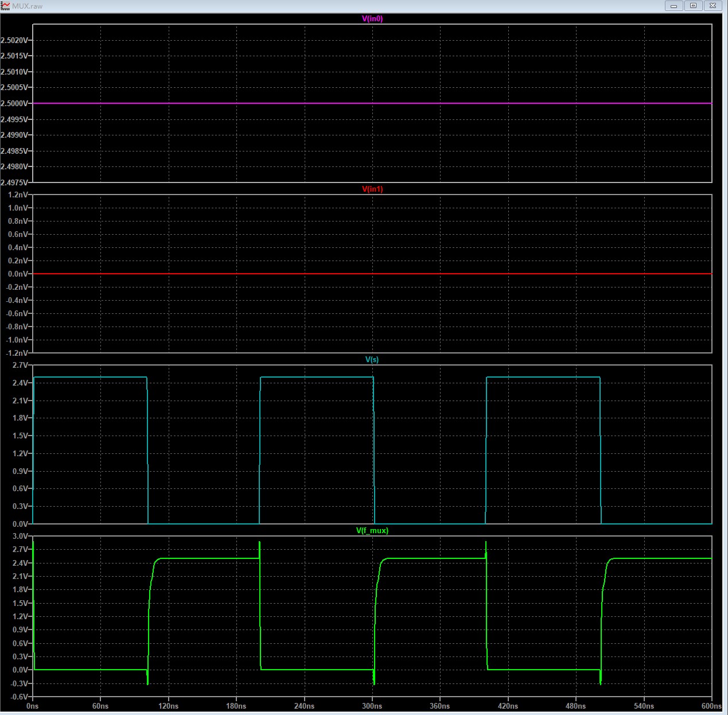The height and width of the screenshot is (715, 728).
Task: Click the 120ns tick on the time axis
Action: click(168, 706)
